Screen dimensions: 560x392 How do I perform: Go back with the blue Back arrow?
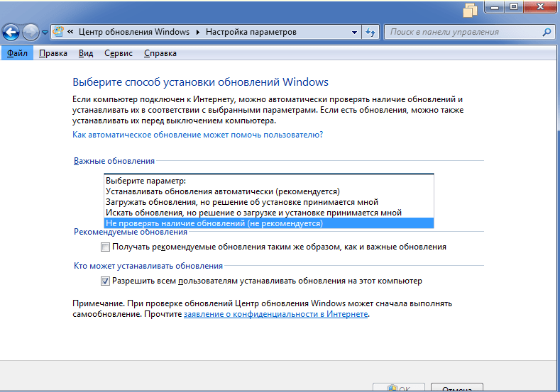[x=11, y=33]
